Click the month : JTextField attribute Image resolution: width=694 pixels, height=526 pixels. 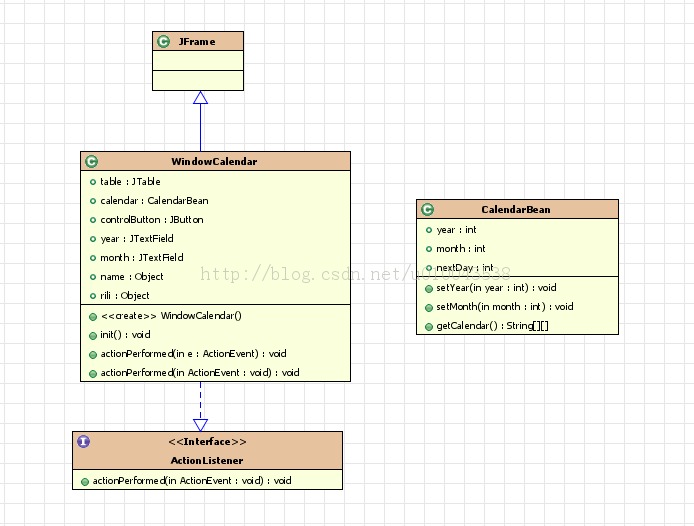142,258
